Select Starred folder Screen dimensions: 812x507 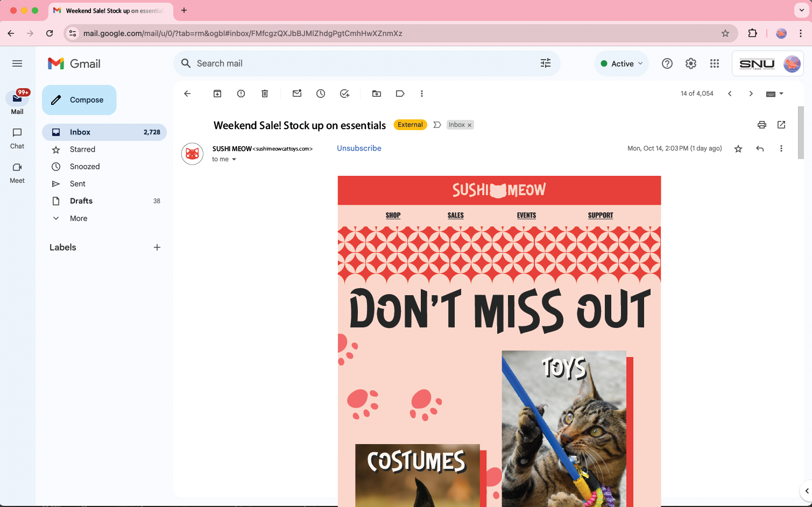coord(104,149)
